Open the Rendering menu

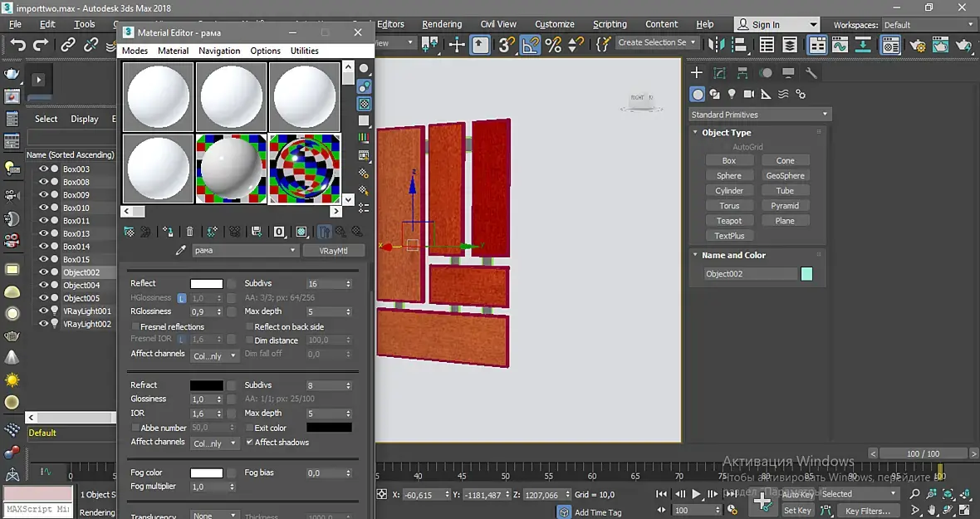[x=441, y=24]
